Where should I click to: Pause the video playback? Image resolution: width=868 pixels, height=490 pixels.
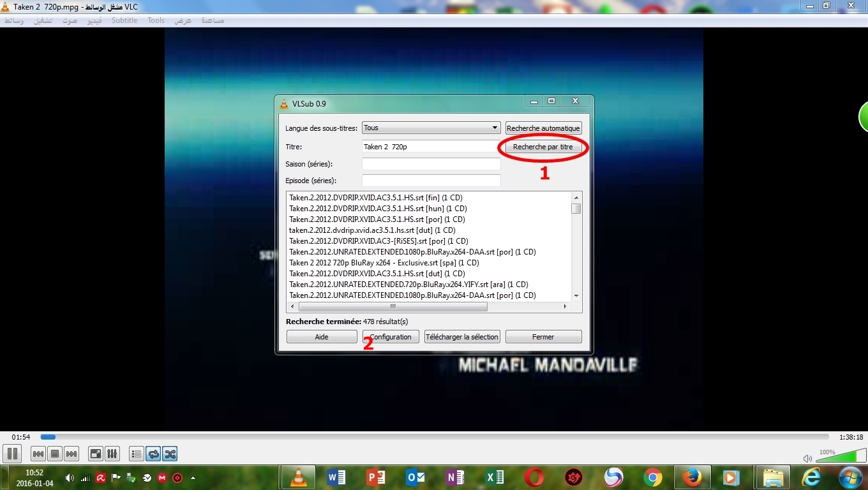tap(12, 454)
